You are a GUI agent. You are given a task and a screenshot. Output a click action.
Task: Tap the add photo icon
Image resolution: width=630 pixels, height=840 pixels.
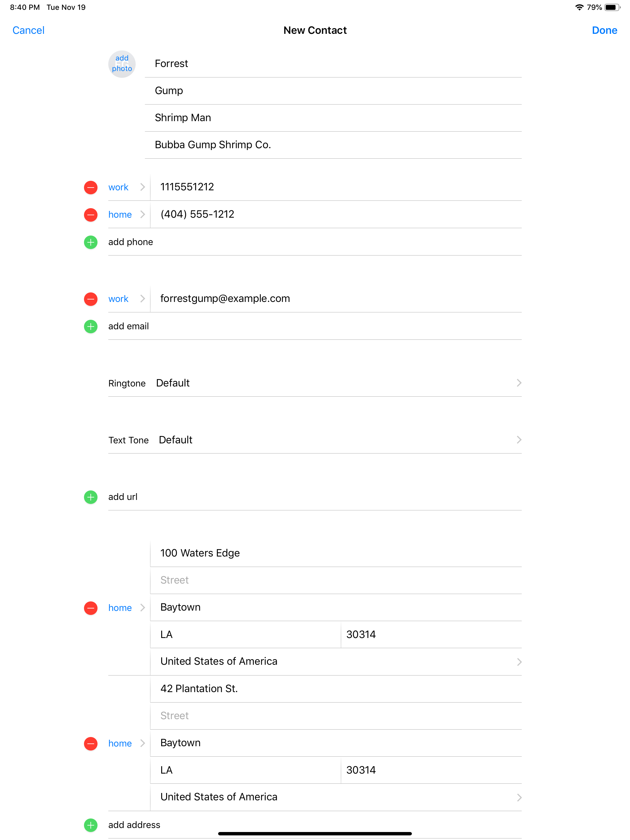122,64
